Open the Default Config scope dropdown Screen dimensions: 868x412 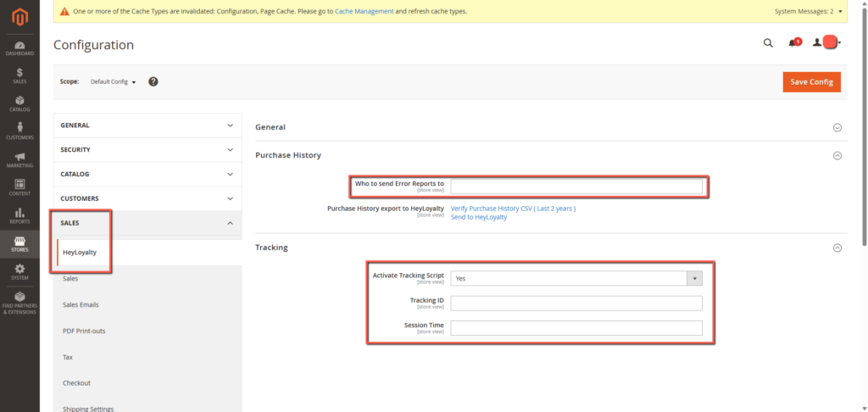(113, 81)
